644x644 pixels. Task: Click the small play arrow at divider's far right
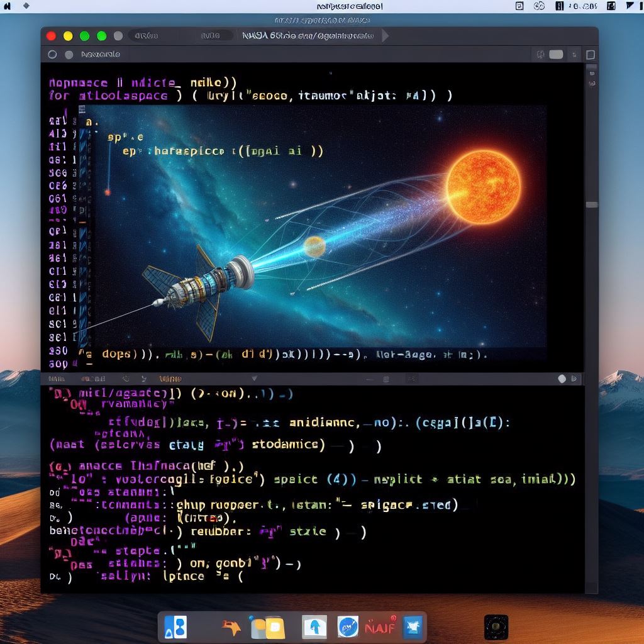point(574,379)
